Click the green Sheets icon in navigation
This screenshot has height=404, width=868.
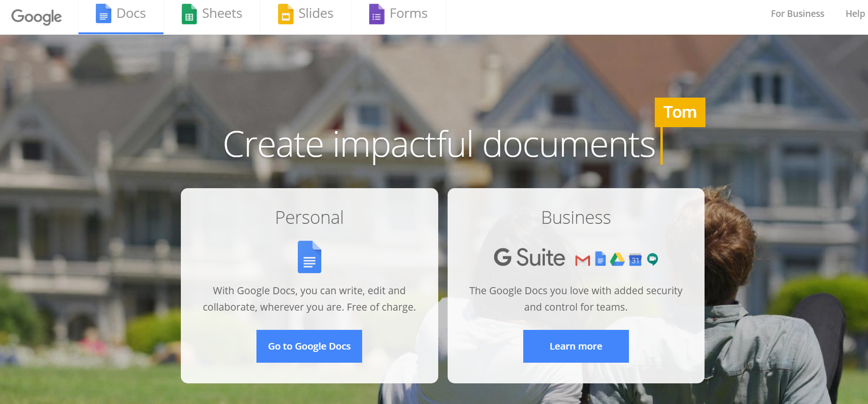(189, 14)
